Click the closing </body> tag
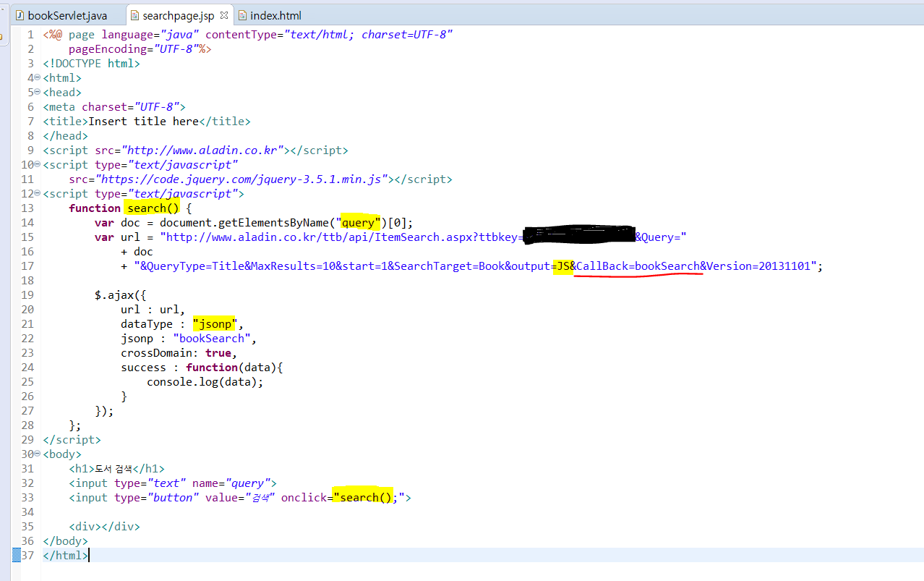Viewport: 924px width, 581px height. tap(66, 541)
